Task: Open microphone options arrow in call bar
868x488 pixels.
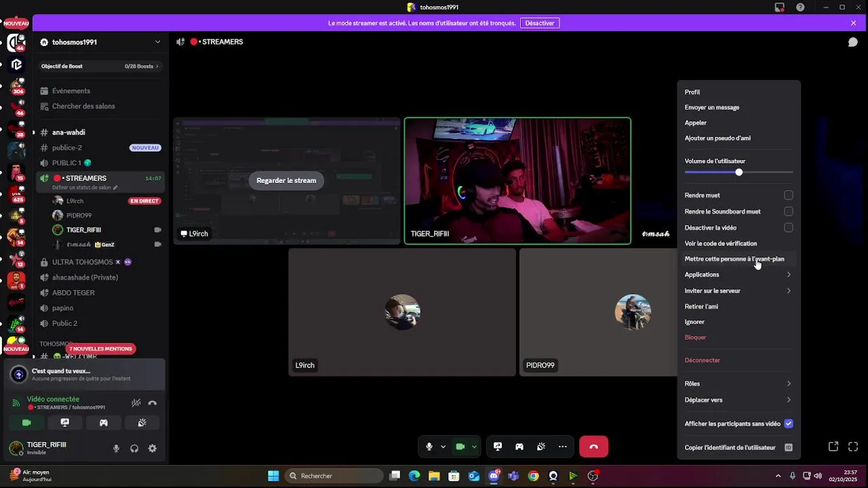Action: 443,447
